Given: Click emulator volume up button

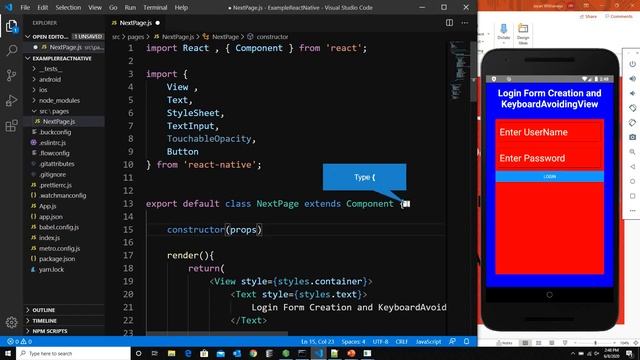Looking at the screenshot, I should point(632,79).
